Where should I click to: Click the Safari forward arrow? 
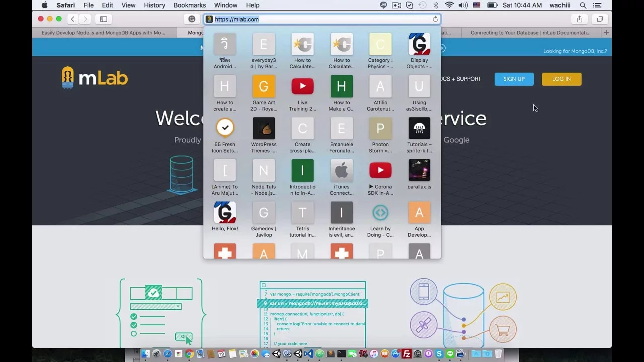pos(85,19)
